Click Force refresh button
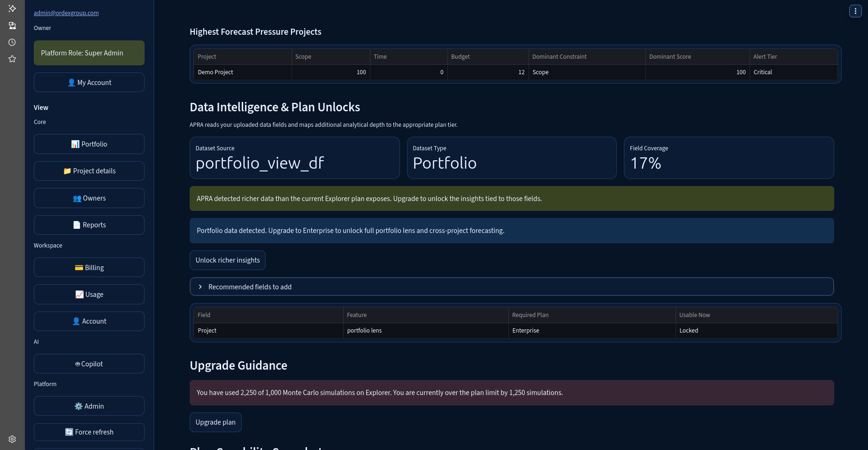This screenshot has width=868, height=450. 89,432
